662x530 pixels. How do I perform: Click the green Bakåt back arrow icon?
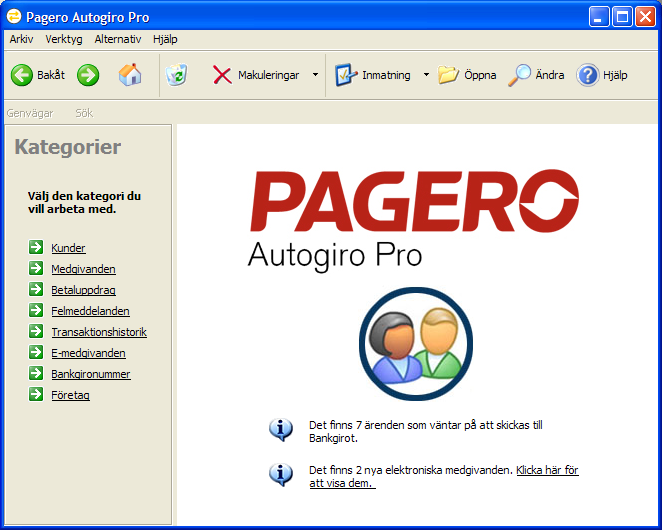22,75
